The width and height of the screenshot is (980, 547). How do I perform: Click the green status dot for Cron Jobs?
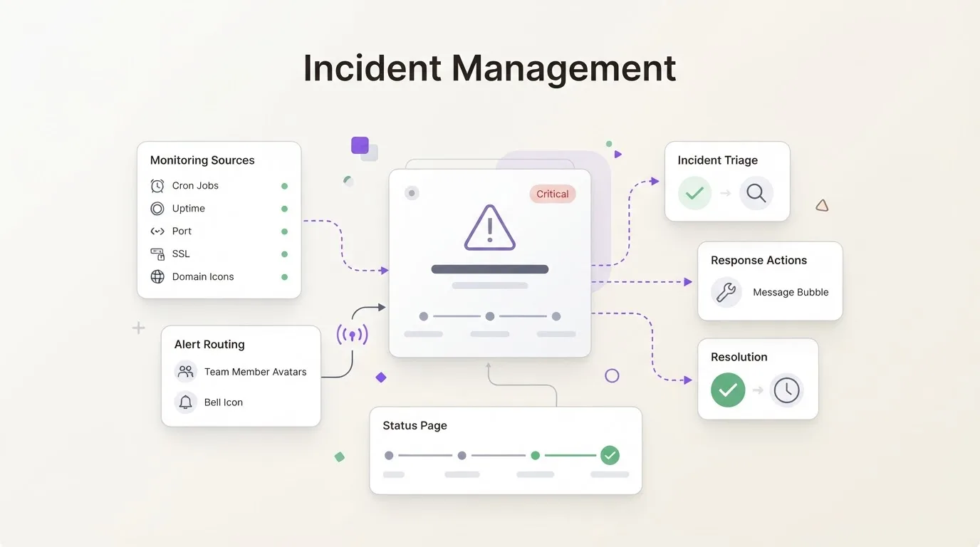pyautogui.click(x=284, y=186)
